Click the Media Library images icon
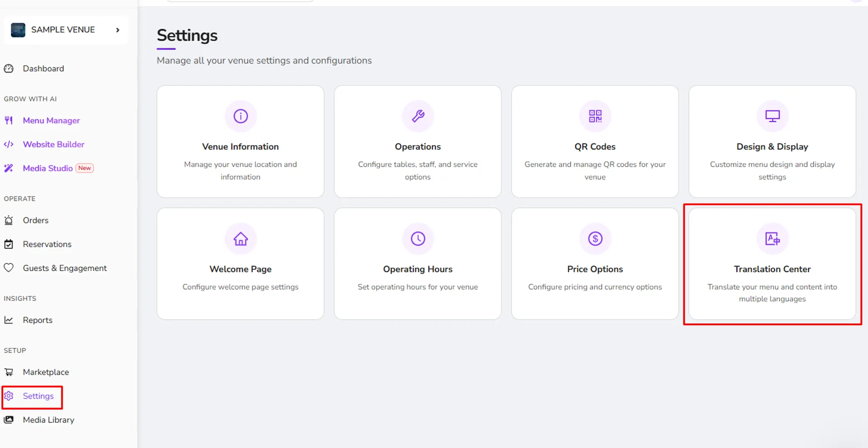The width and height of the screenshot is (868, 448). [x=9, y=420]
